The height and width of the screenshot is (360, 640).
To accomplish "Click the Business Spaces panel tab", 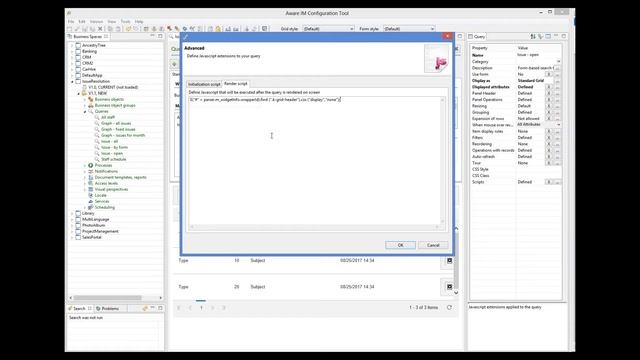I will point(88,36).
